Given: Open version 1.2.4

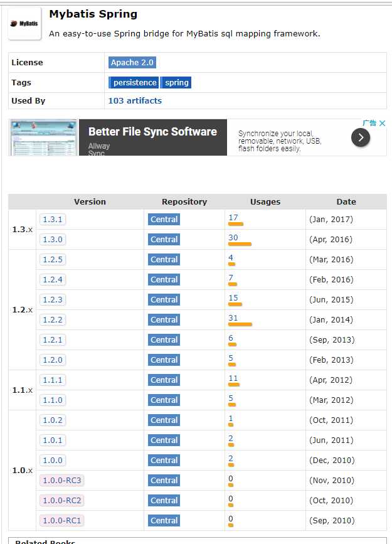Looking at the screenshot, I should pyautogui.click(x=53, y=280).
